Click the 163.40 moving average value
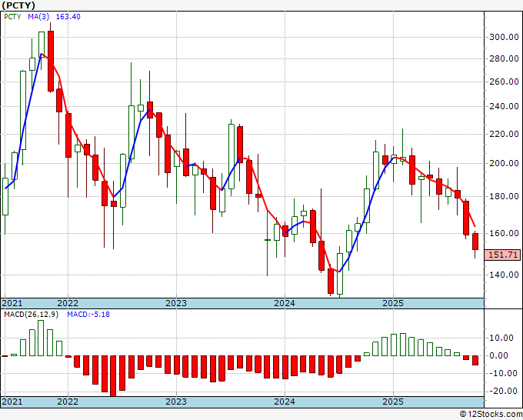Viewport: 523px width, 420px height. 68,17
